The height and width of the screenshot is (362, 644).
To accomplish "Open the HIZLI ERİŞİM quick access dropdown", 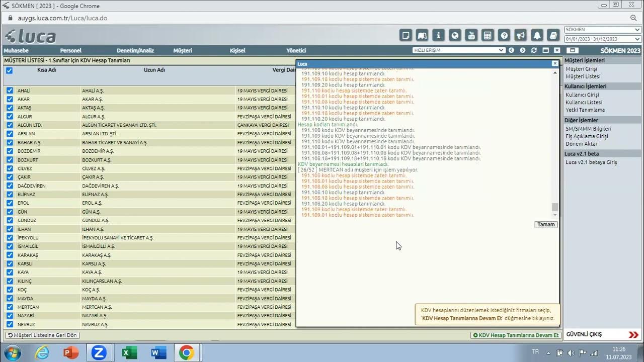I will click(x=459, y=50).
